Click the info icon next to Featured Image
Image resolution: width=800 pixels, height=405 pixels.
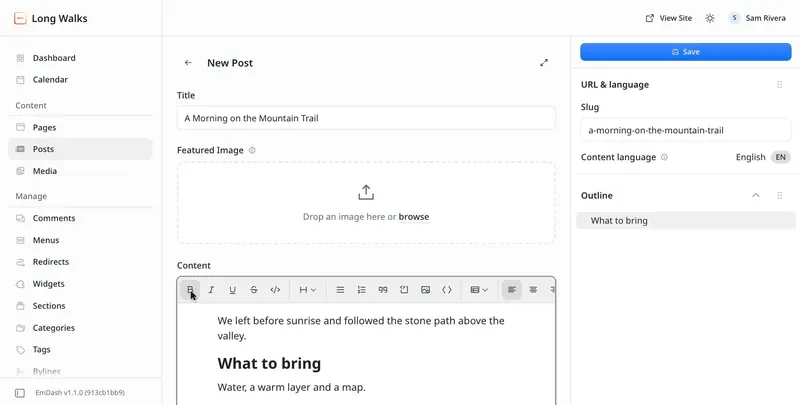click(252, 150)
